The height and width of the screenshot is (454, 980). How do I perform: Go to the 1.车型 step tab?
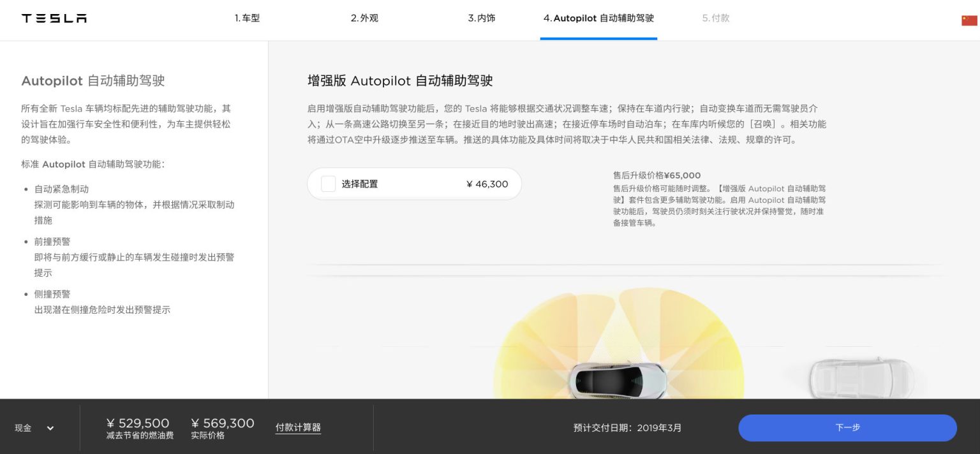247,18
